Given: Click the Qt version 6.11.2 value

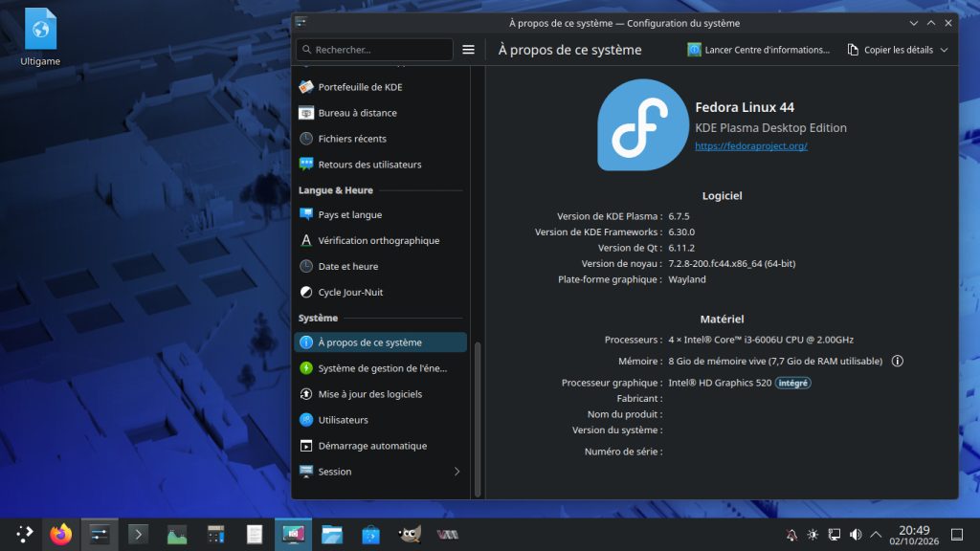Looking at the screenshot, I should 681,248.
